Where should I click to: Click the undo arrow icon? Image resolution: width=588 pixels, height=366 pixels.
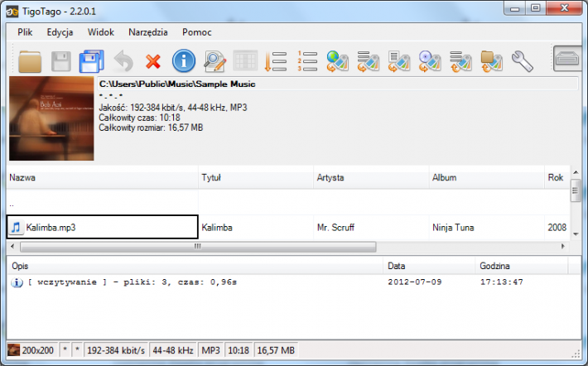tap(123, 61)
